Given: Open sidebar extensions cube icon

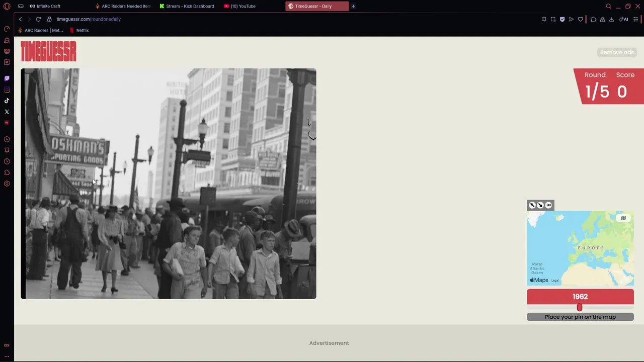Looking at the screenshot, I should (7, 172).
